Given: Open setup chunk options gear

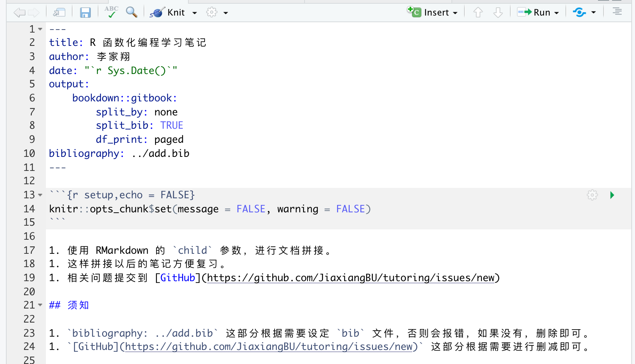Looking at the screenshot, I should 592,195.
